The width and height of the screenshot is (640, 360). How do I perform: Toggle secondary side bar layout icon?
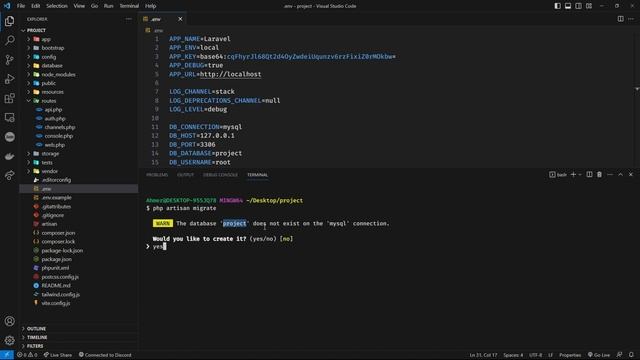(578, 6)
